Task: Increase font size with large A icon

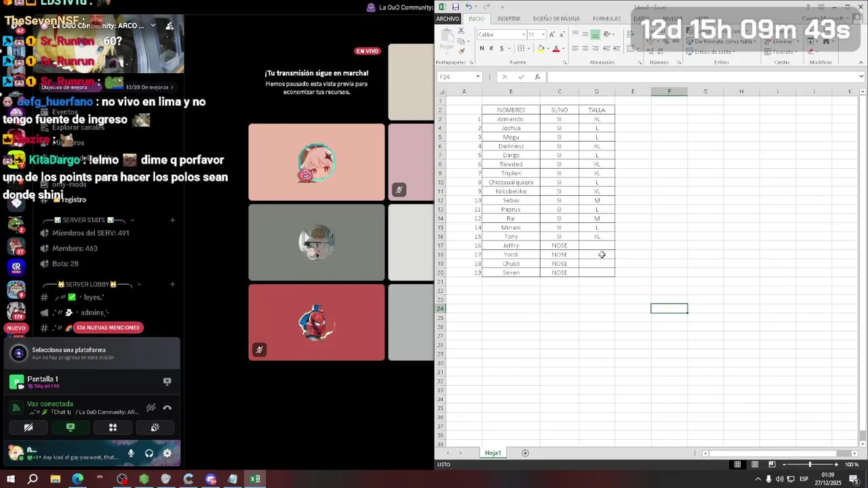Action: click(x=552, y=35)
